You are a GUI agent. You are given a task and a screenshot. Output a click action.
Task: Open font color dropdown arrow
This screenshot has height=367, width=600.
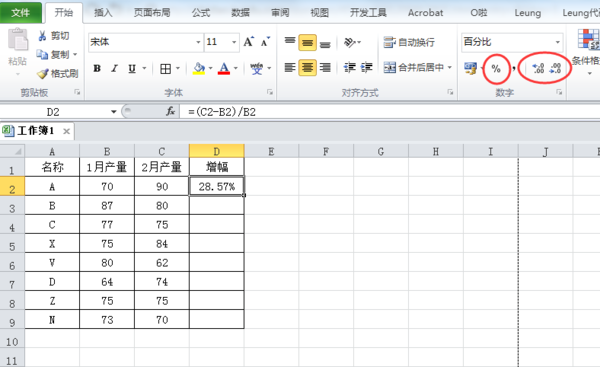[x=236, y=69]
